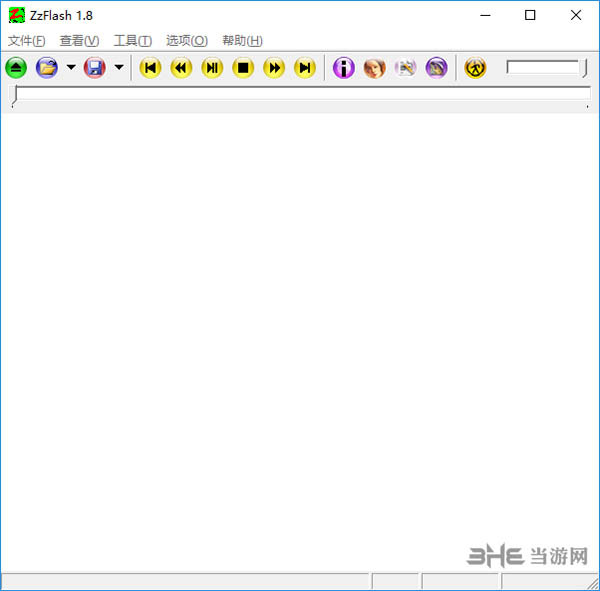The image size is (600, 591).
Task: Expand the open-file dropdown arrow
Action: point(71,67)
